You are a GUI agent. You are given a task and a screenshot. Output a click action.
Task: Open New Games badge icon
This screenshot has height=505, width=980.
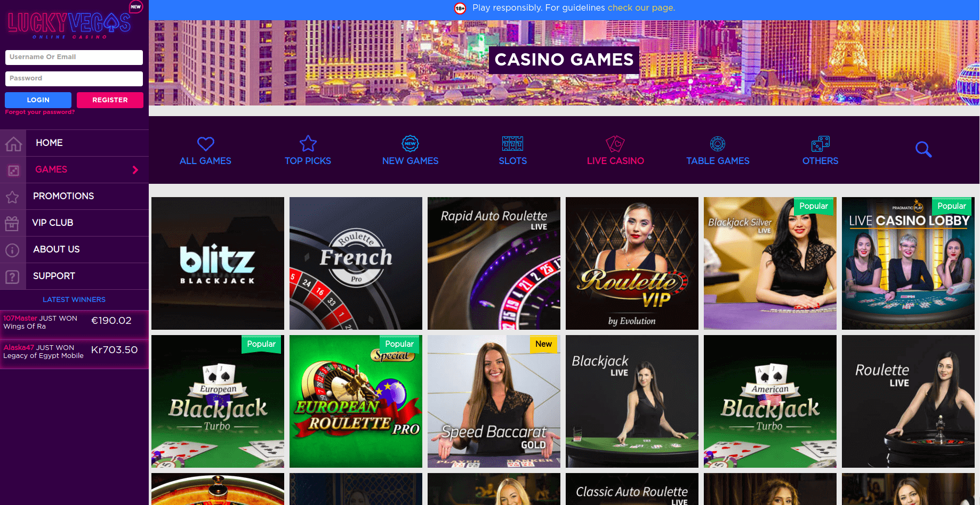(x=410, y=143)
